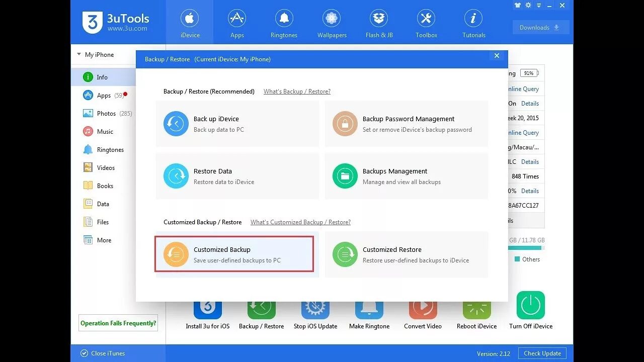Click the Check Update button
Viewport: 644px width, 362px height.
(542, 353)
